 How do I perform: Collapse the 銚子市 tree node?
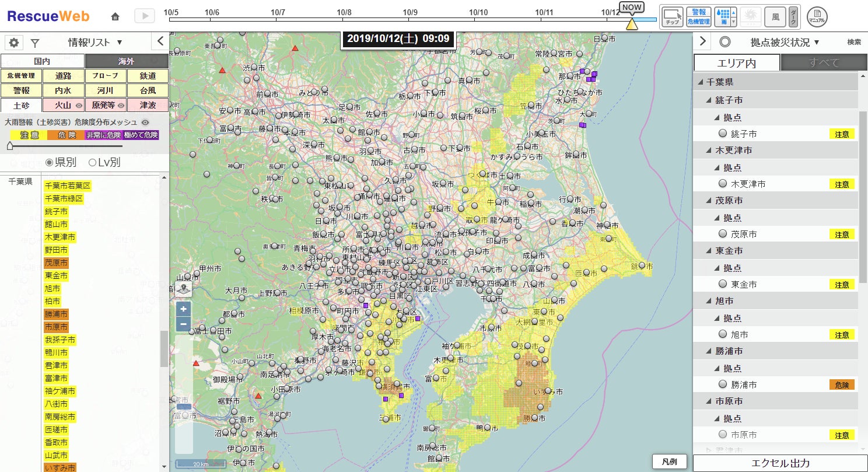tap(708, 100)
